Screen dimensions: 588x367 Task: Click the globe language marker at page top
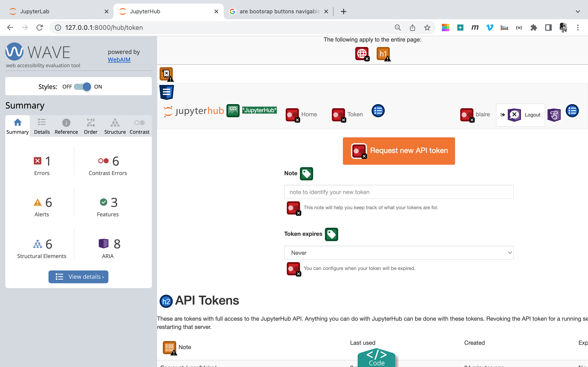pyautogui.click(x=362, y=54)
